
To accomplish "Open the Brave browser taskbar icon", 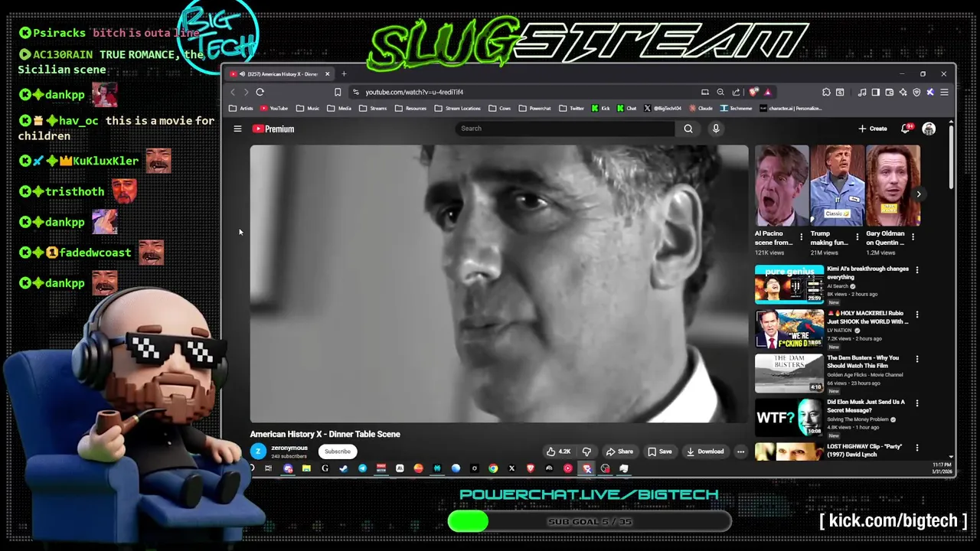I will (x=531, y=468).
